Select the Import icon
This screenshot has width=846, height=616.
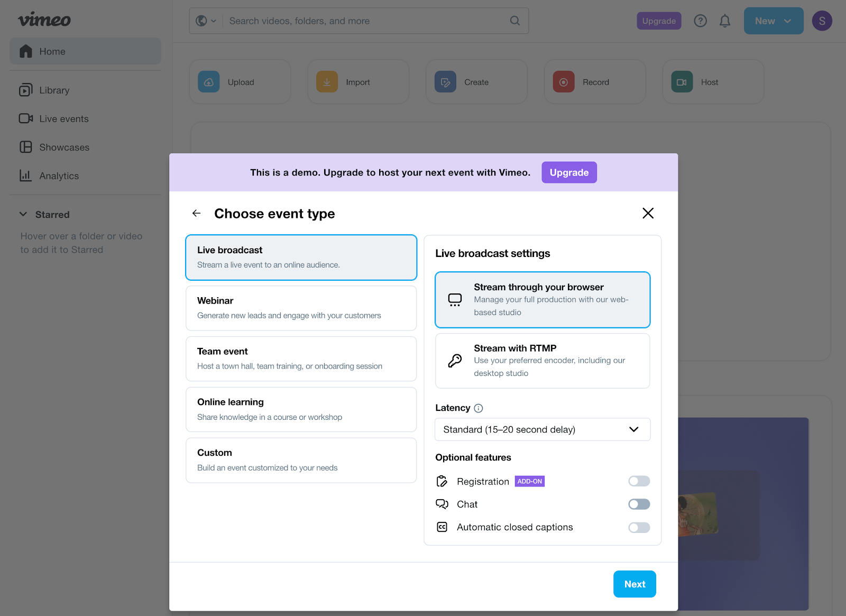327,81
